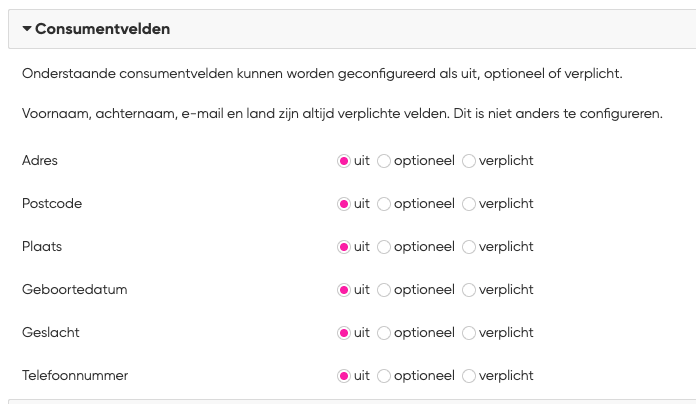Make Telefoonnummer verplicht

click(x=469, y=376)
